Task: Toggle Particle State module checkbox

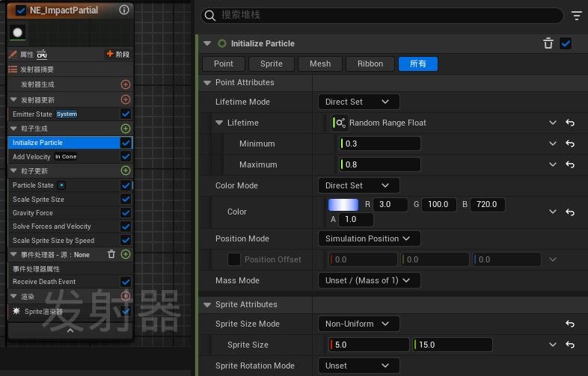Action: coord(126,185)
